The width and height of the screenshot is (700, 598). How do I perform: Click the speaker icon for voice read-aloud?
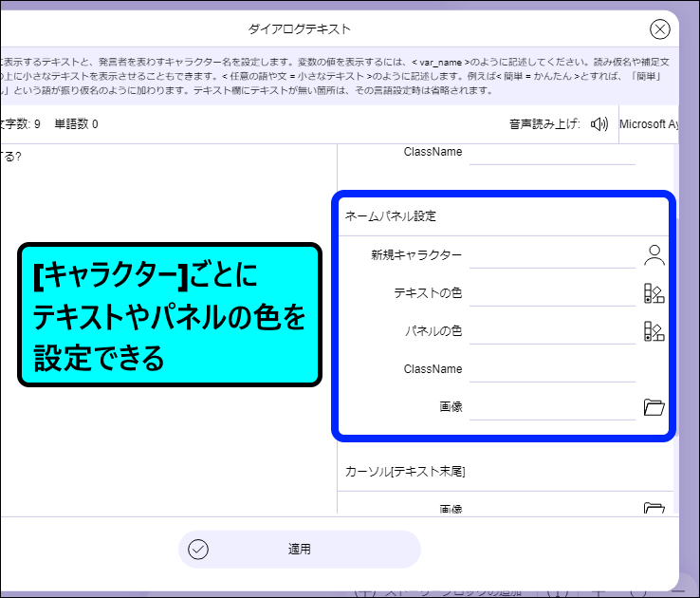[599, 124]
